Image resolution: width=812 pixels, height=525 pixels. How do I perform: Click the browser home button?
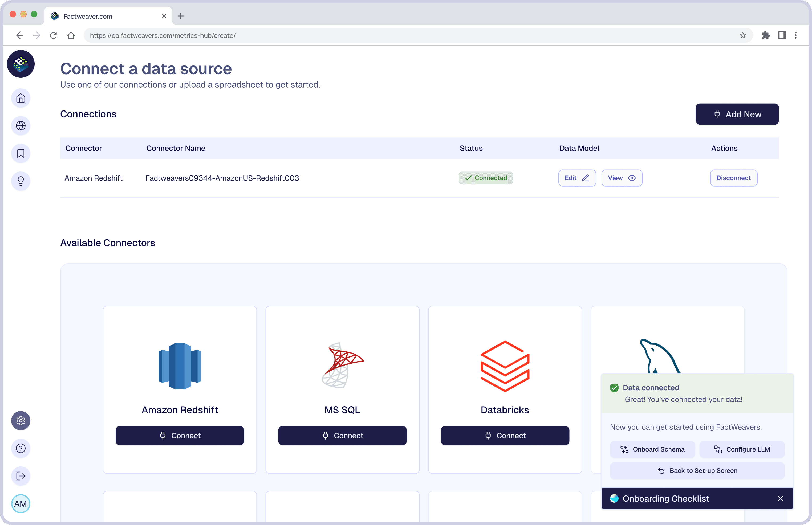click(x=71, y=35)
